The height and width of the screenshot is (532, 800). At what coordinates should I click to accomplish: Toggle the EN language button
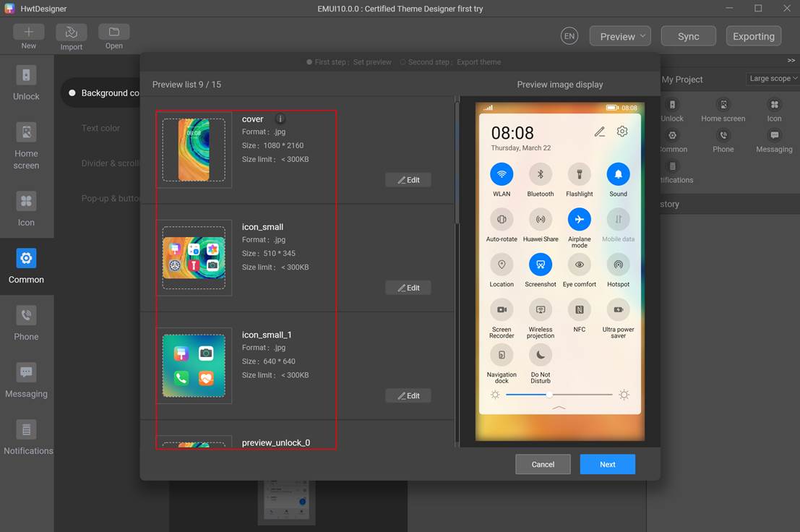point(569,36)
